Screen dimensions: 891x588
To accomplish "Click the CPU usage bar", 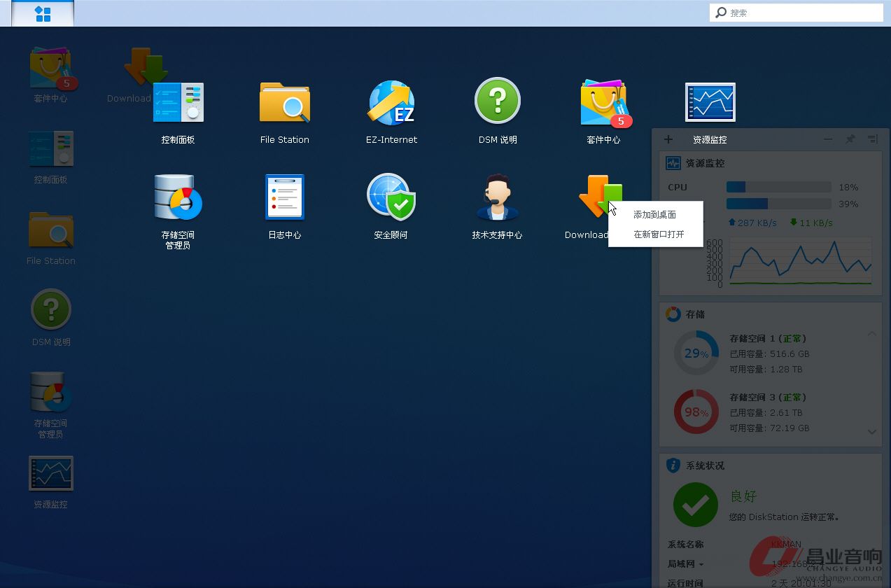I will click(779, 187).
